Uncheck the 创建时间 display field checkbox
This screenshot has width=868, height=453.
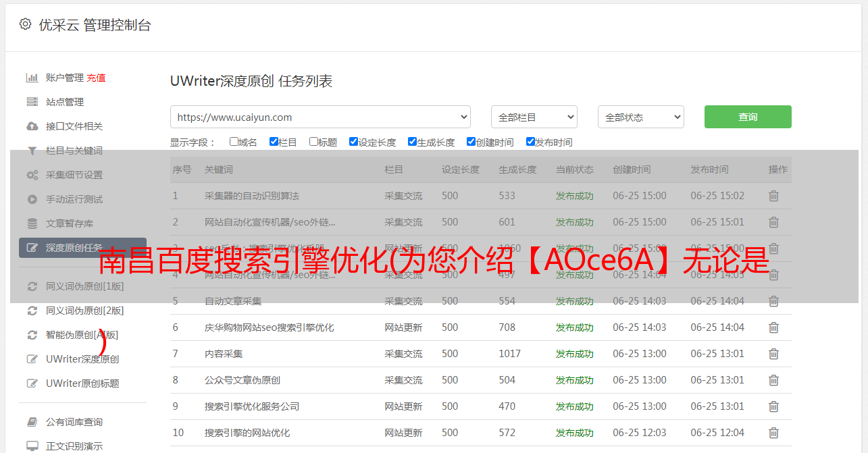tap(471, 142)
